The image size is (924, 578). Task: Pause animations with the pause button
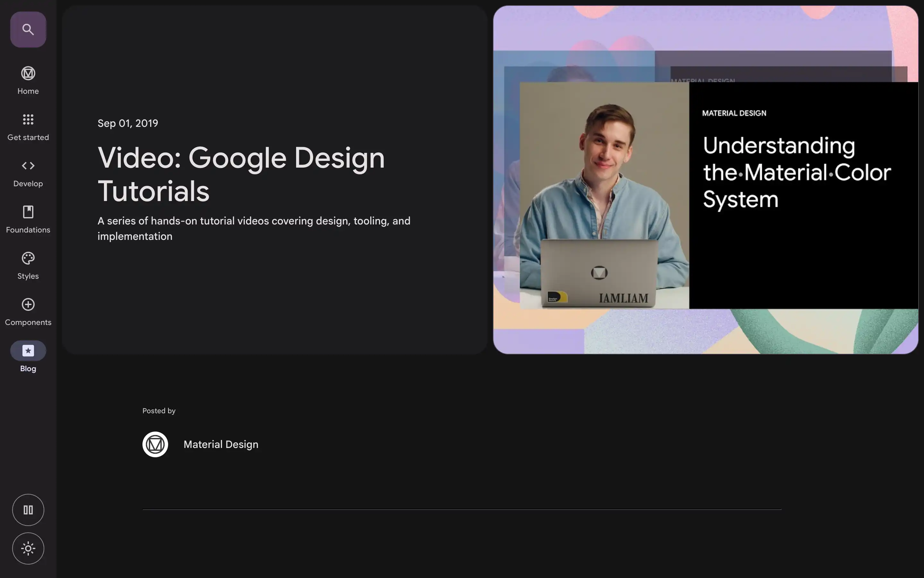[28, 510]
